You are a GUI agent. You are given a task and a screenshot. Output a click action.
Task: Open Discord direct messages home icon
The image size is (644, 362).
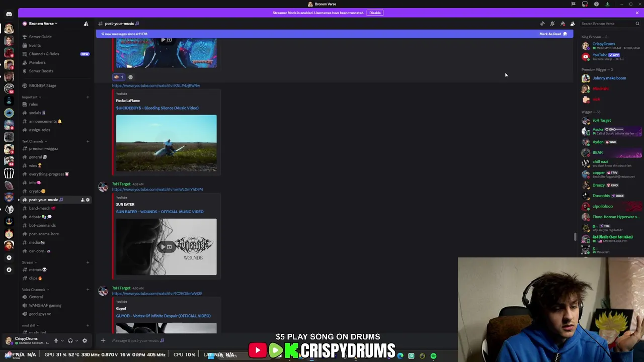click(x=9, y=14)
